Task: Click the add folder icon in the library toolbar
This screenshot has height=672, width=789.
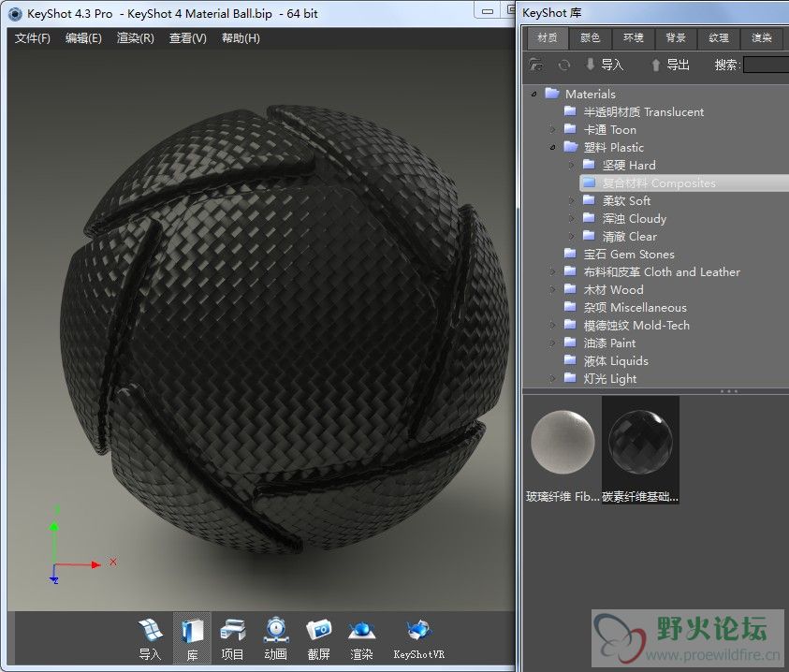Action: [536, 65]
